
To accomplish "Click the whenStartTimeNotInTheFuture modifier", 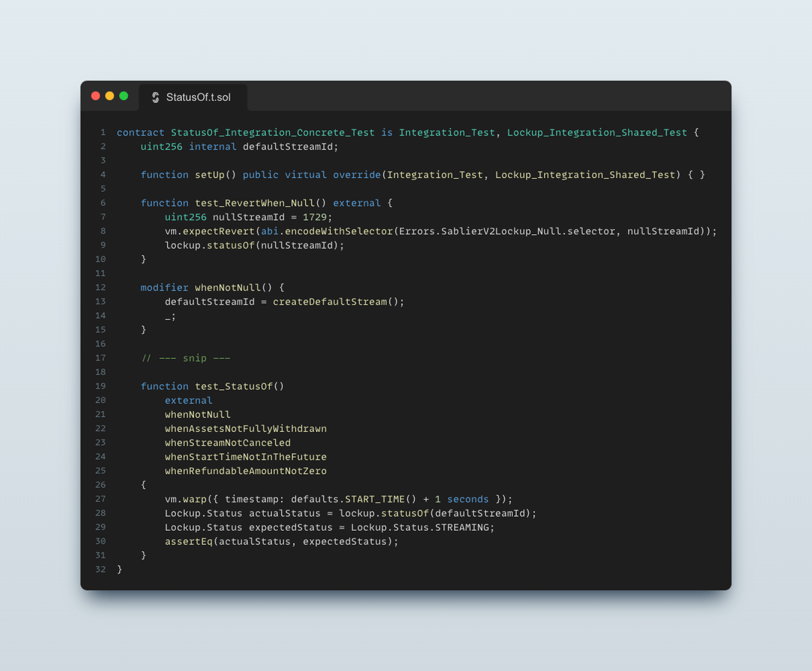I will click(246, 457).
